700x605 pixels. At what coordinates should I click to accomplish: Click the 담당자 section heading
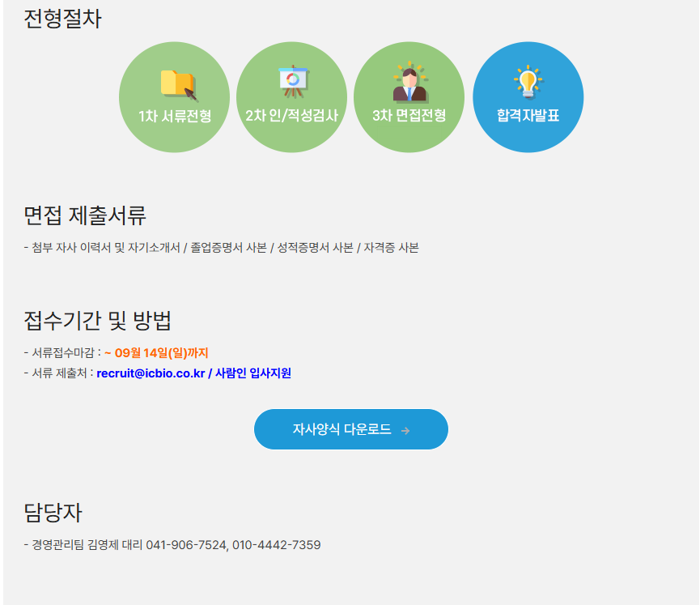coord(53,513)
